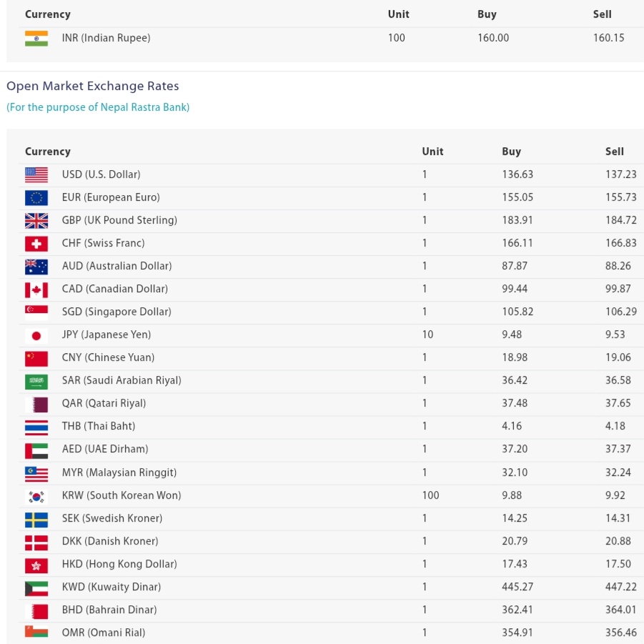This screenshot has width=644, height=644.
Task: Click the Saudi Arabian flag icon
Action: coord(36,381)
